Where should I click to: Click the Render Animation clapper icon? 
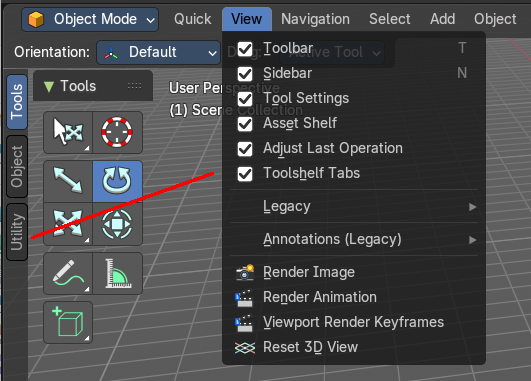coord(244,297)
